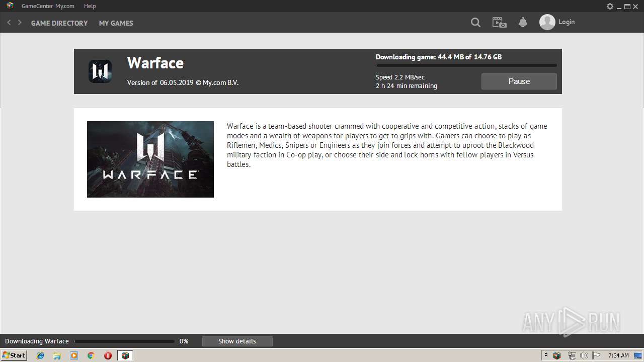Open the settings gear in title bar
Screen dimensions: 644x362
click(610, 7)
